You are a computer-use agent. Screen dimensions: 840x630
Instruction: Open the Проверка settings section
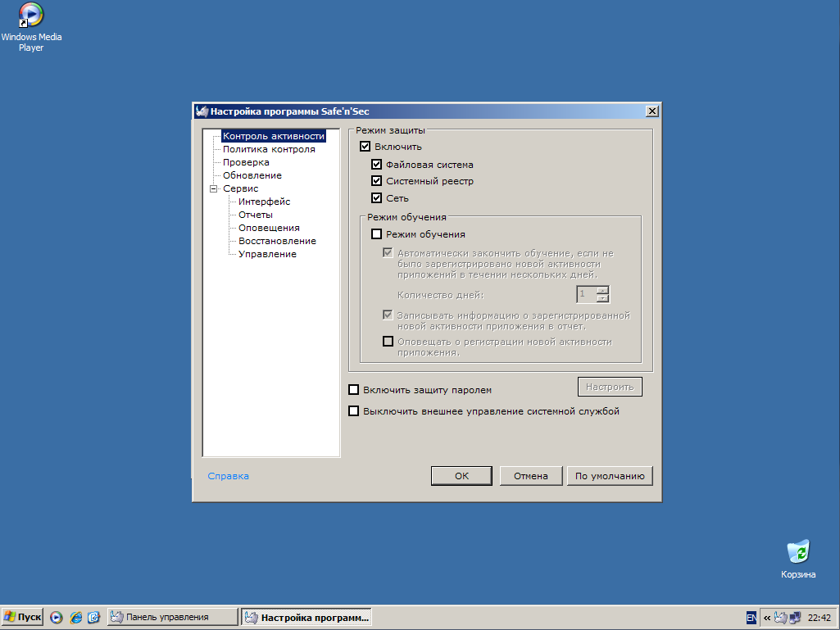(x=246, y=162)
